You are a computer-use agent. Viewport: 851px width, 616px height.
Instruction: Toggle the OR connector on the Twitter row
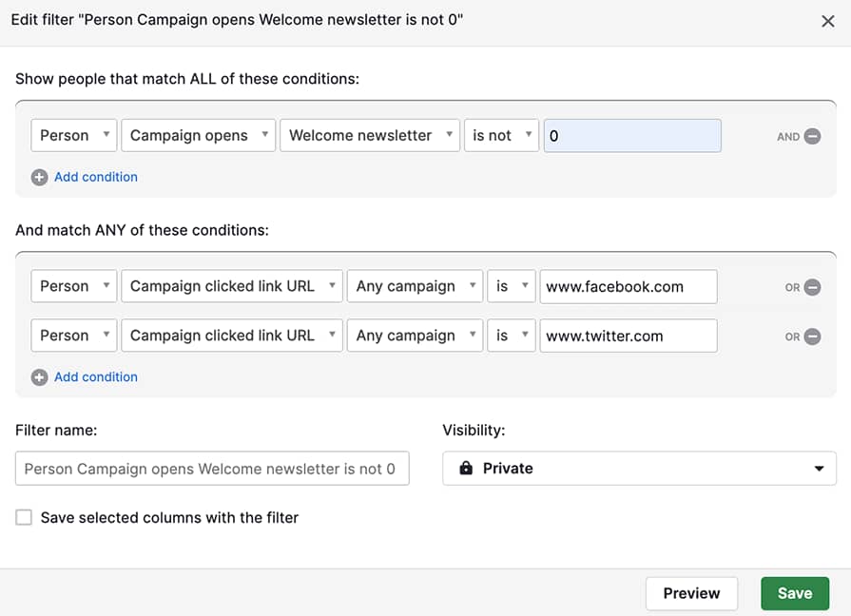point(791,336)
